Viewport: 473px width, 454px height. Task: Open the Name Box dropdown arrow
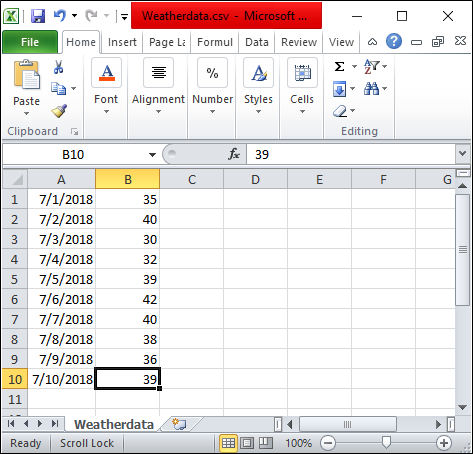(x=152, y=155)
